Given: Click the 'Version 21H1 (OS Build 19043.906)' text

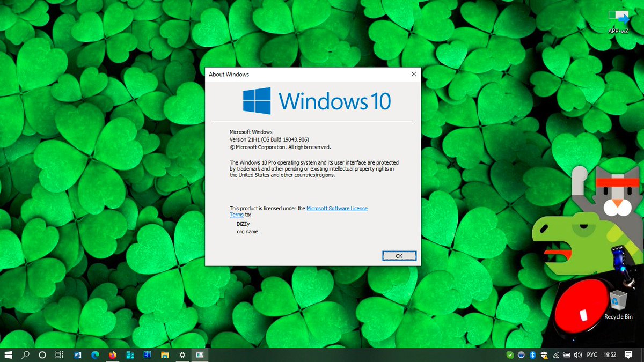Looking at the screenshot, I should 269,139.
